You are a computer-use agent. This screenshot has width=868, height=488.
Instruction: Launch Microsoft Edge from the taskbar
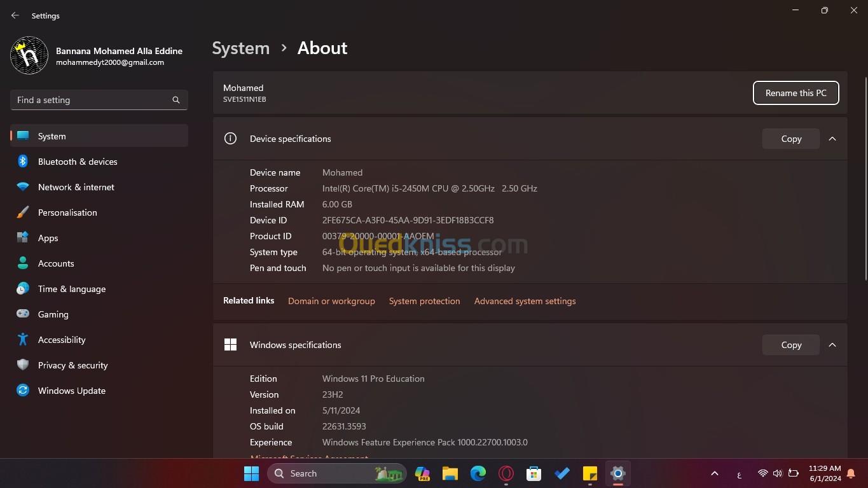pos(478,473)
